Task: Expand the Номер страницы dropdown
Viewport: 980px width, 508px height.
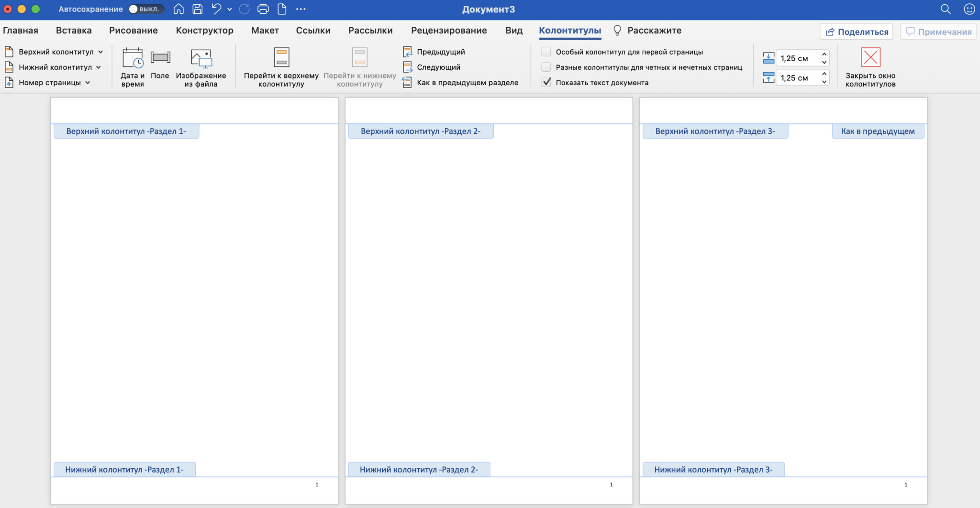Action: [x=47, y=82]
